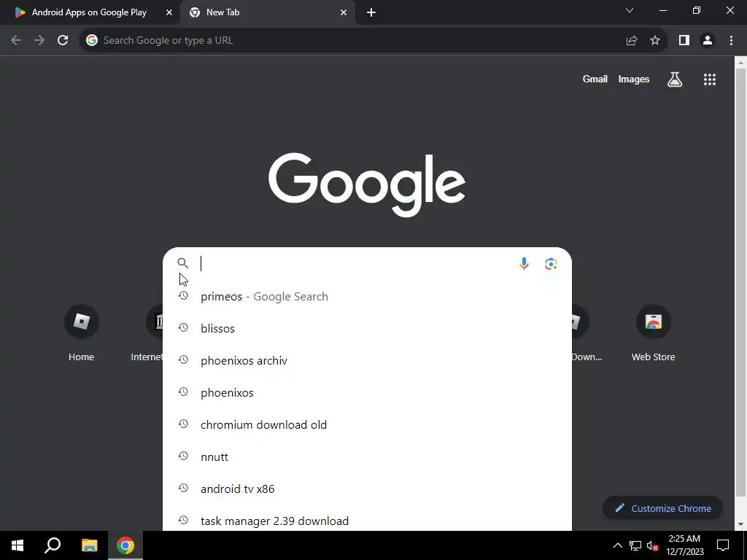This screenshot has height=560, width=747.
Task: Click the share page icon in address bar
Action: pyautogui.click(x=632, y=41)
